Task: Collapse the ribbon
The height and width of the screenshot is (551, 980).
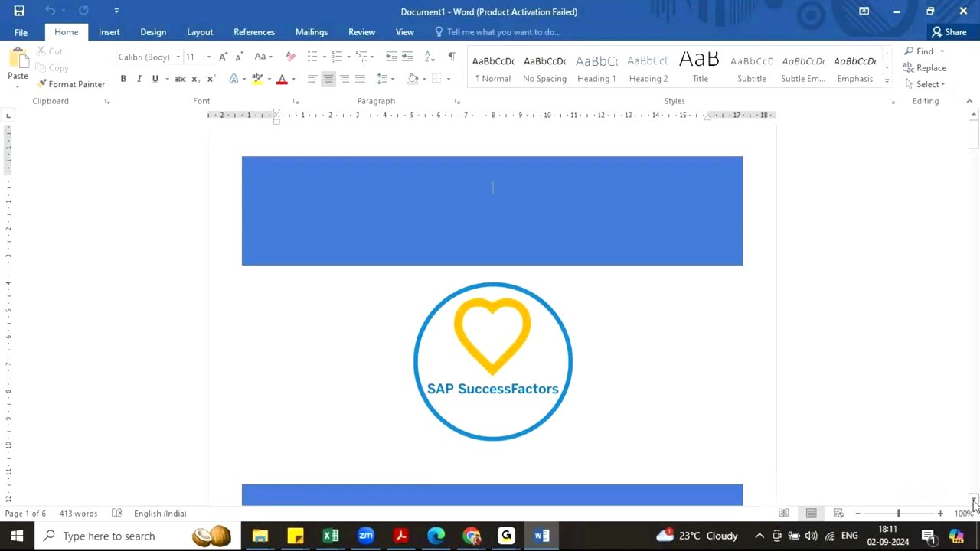Action: (969, 101)
